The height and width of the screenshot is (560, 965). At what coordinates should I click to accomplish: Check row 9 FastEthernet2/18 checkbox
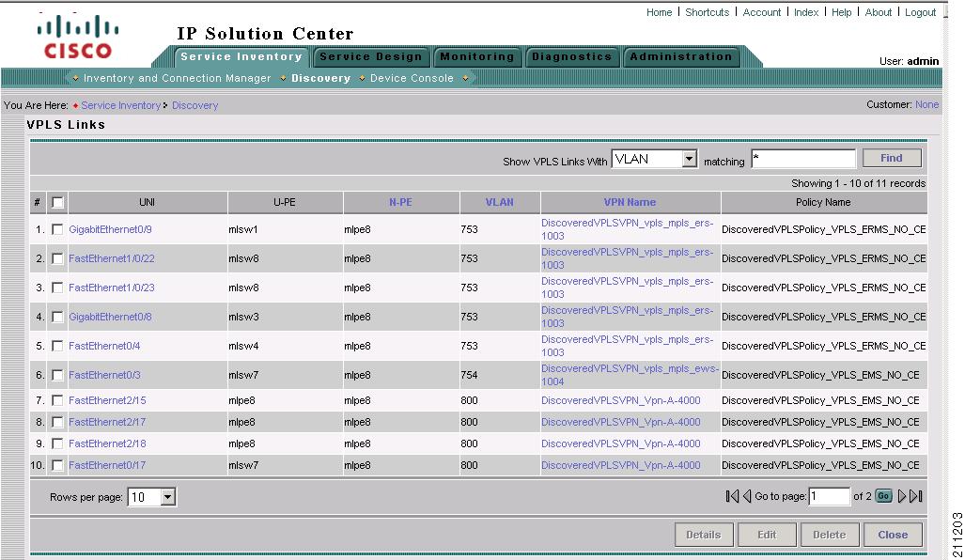pyautogui.click(x=57, y=443)
